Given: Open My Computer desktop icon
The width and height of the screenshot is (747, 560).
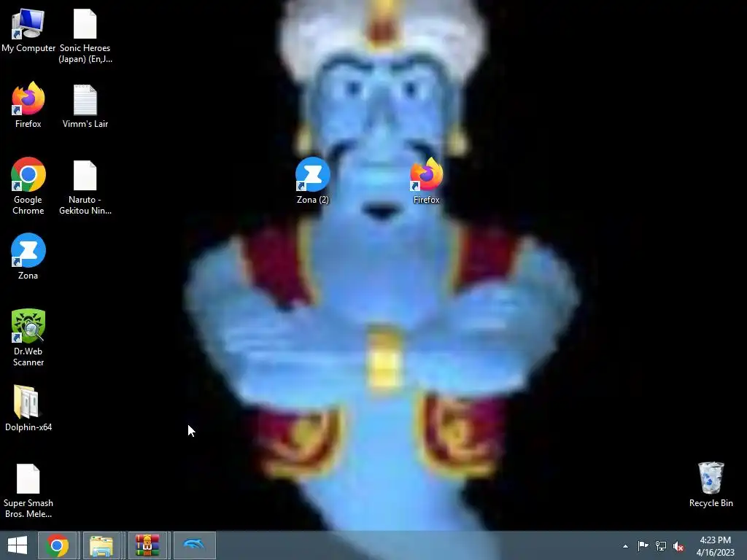Looking at the screenshot, I should pos(28,31).
